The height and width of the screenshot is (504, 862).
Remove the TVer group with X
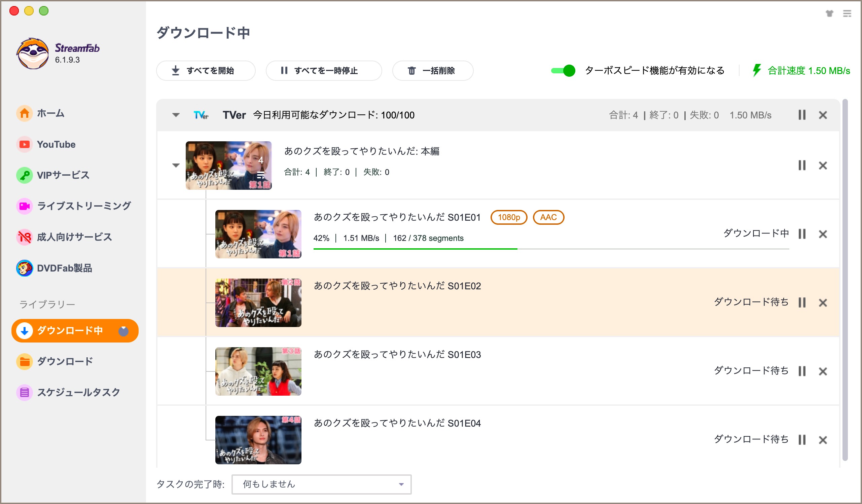point(823,115)
